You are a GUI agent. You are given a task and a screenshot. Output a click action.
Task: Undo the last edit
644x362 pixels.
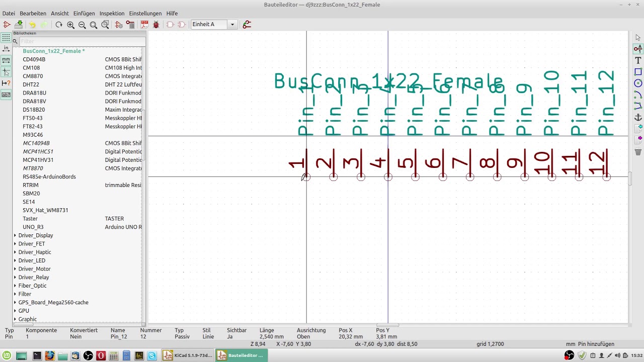[x=32, y=24]
